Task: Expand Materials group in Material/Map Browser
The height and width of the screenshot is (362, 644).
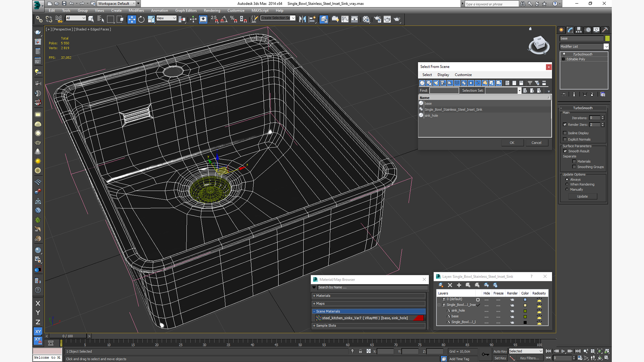Action: click(x=369, y=296)
